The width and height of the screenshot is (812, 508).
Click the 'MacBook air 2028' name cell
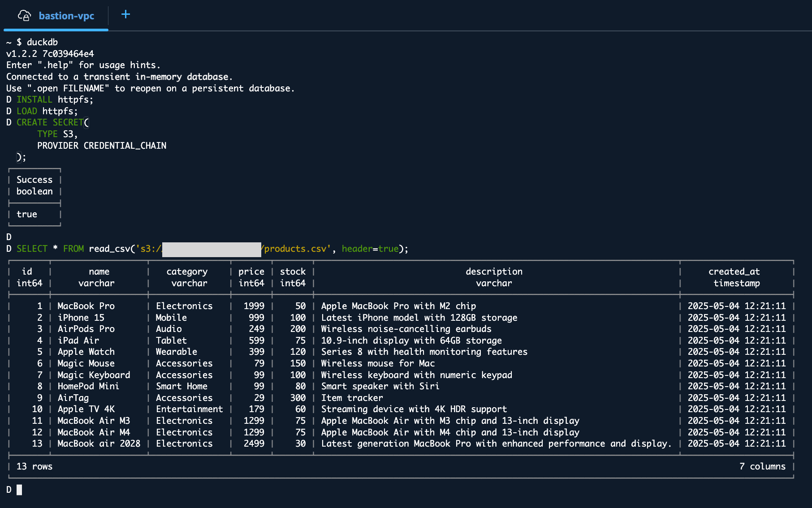(x=99, y=443)
